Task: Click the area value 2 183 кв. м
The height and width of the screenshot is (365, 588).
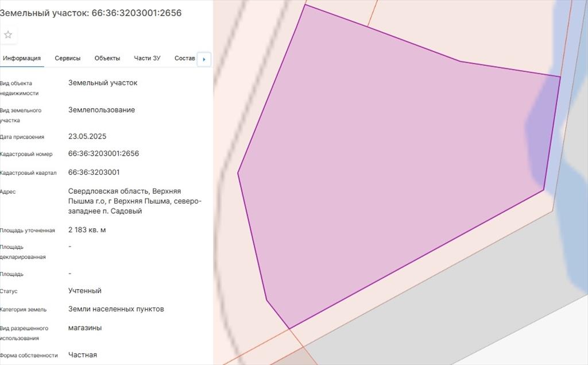Action: coord(87,230)
